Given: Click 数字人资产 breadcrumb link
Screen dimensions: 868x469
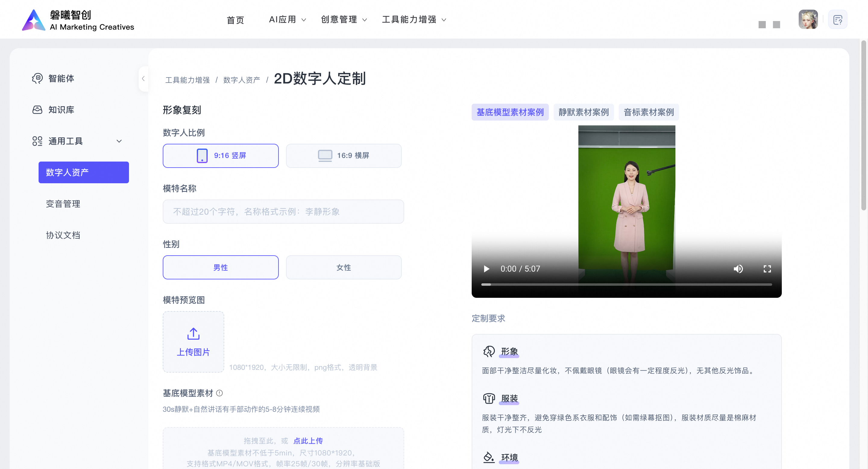Looking at the screenshot, I should (242, 80).
